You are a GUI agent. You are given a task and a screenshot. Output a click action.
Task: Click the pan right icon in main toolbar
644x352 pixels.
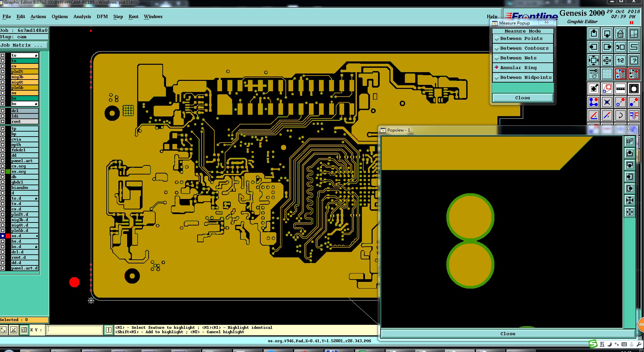coord(607,47)
